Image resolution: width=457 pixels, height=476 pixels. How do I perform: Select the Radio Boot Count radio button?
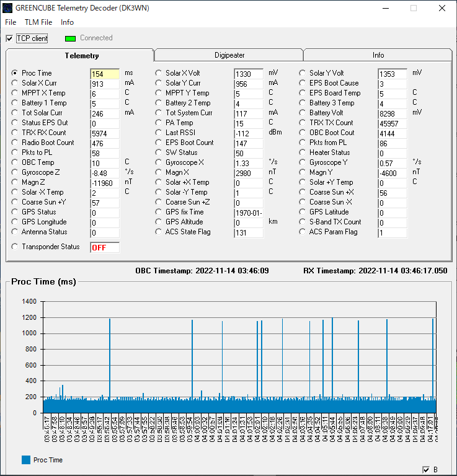click(14, 143)
